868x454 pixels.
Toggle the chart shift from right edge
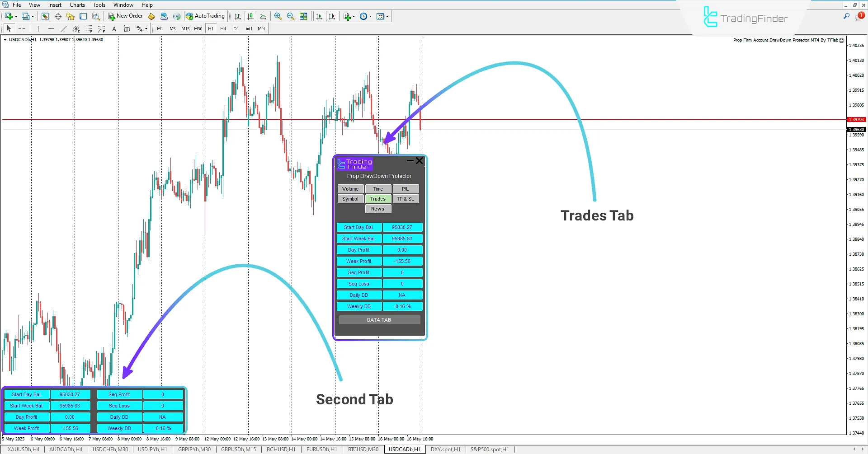click(332, 16)
